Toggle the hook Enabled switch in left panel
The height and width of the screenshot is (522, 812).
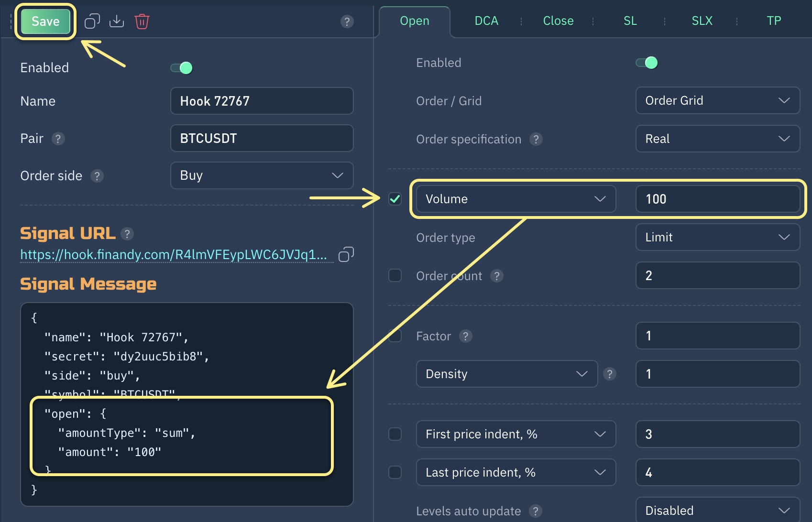182,68
